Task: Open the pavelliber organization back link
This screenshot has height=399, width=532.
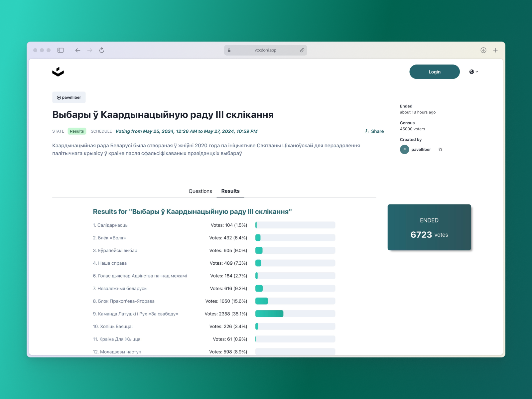Action: pos(69,97)
